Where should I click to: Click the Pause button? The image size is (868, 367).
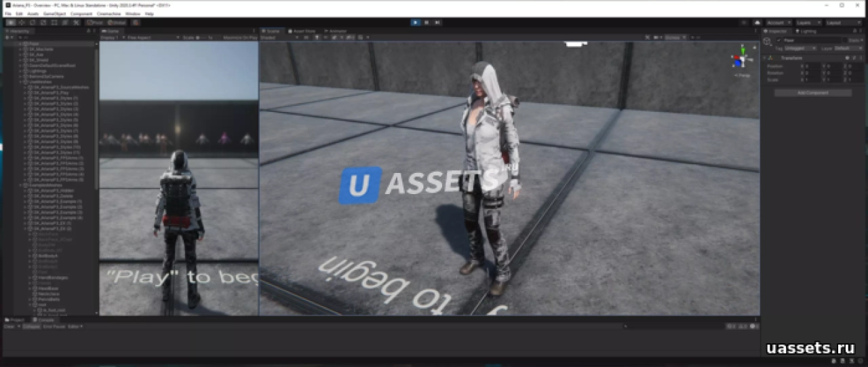coord(427,22)
